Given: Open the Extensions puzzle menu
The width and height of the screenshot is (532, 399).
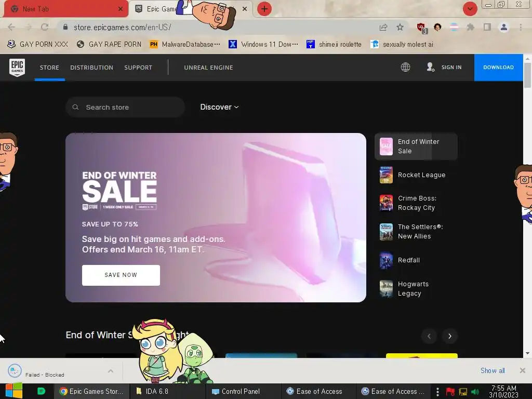Looking at the screenshot, I should [470, 27].
